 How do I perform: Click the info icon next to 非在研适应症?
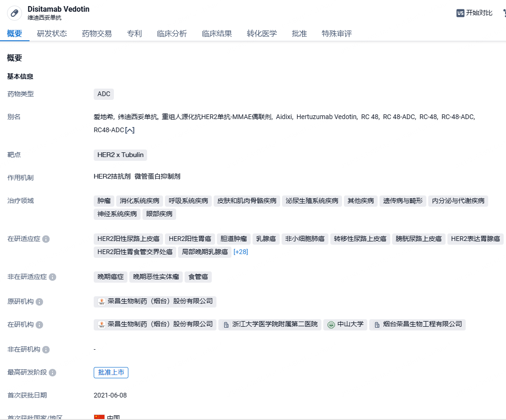(52, 277)
